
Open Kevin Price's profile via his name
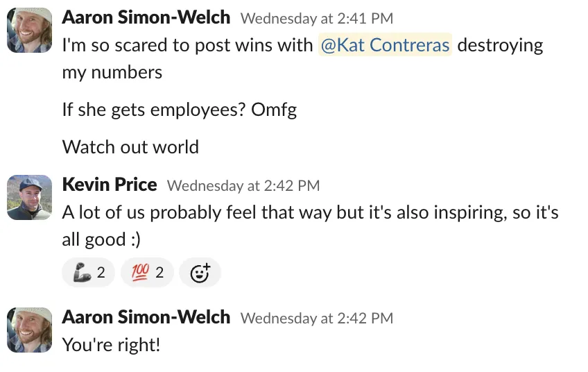(x=110, y=185)
